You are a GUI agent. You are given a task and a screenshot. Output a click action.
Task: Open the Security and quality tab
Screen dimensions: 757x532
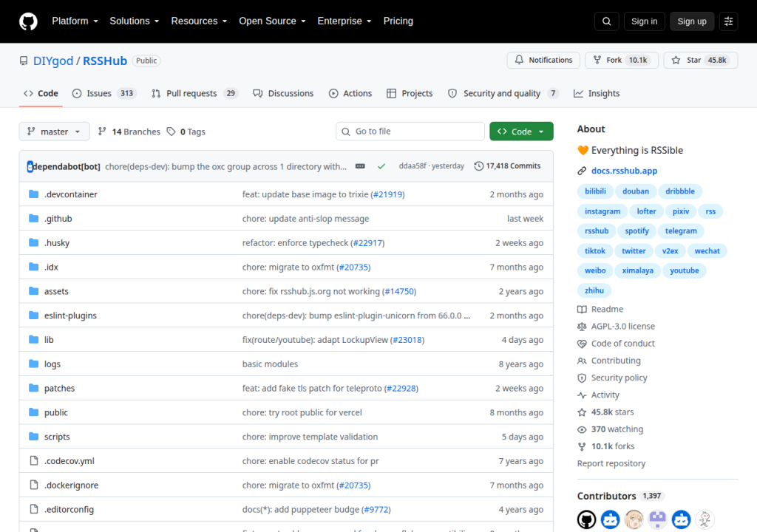pos(503,93)
